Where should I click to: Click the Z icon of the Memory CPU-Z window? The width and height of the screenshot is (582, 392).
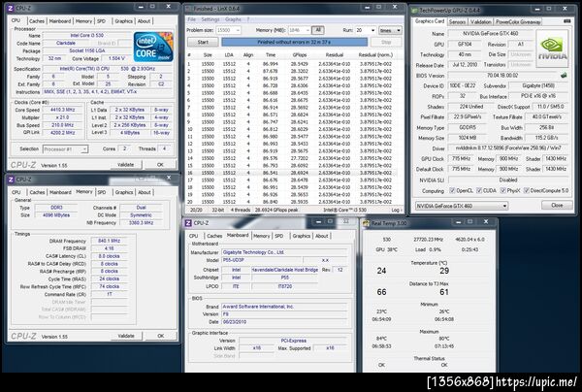pyautogui.click(x=11, y=180)
